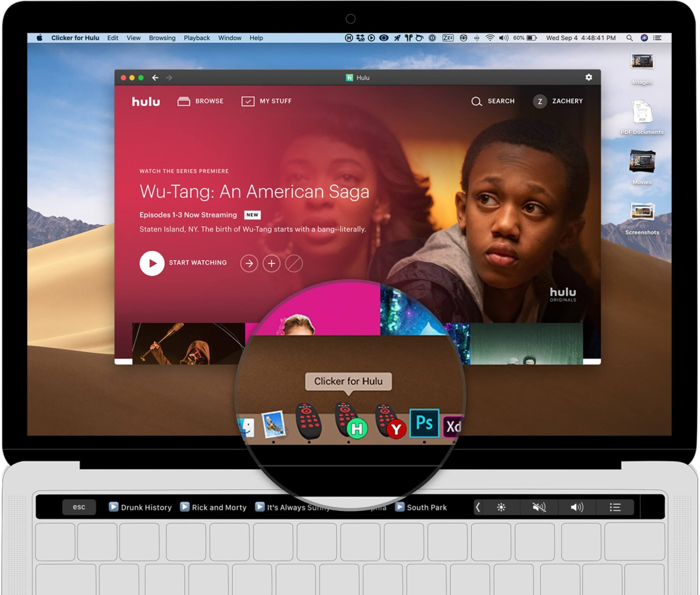Open settings gear in Hulu window title bar

pos(589,78)
